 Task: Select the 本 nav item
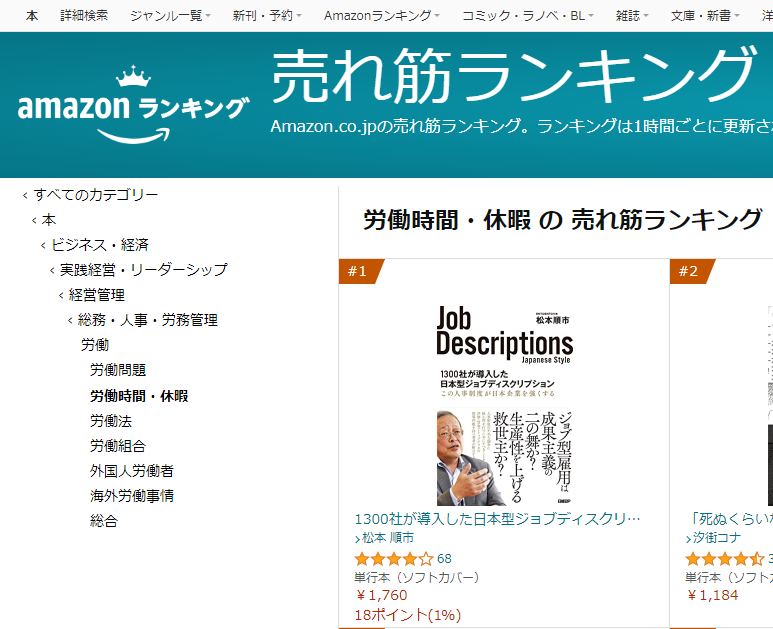[x=32, y=16]
